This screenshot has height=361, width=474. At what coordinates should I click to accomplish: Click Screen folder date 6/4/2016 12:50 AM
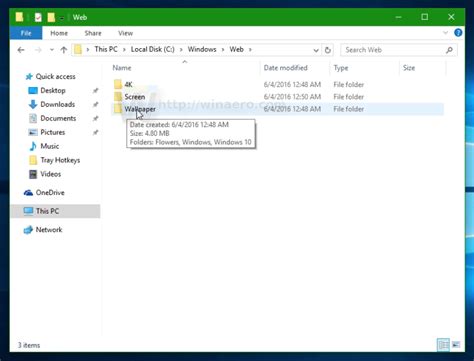(x=292, y=97)
